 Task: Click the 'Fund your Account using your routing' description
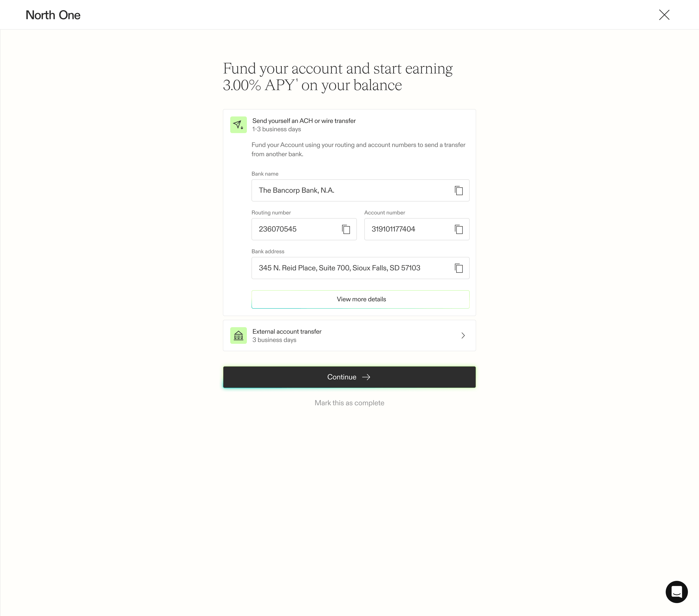[x=358, y=149]
